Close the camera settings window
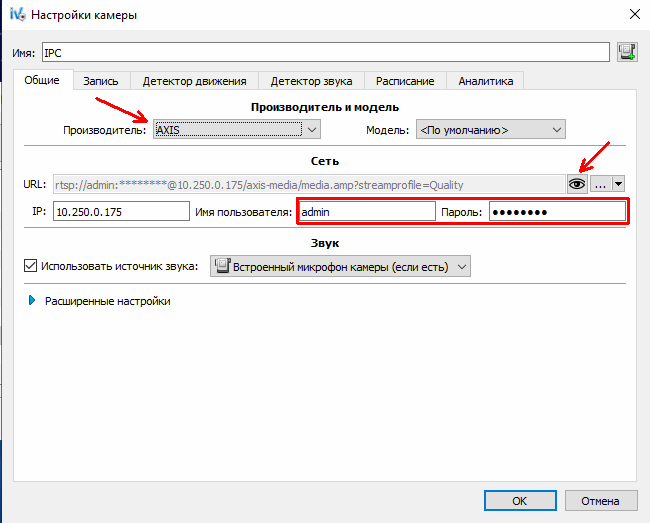This screenshot has width=650, height=523. [x=634, y=15]
